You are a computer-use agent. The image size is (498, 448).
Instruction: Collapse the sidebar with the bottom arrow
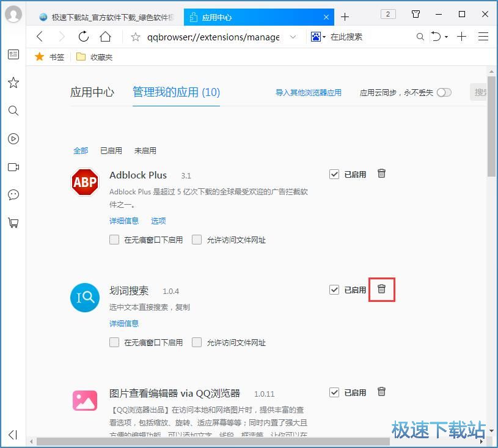13,435
